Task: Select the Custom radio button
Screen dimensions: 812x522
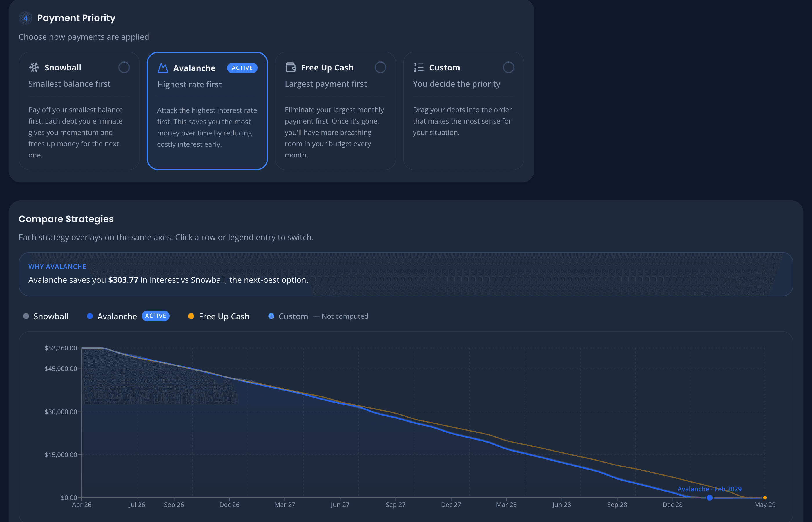Action: pos(508,68)
